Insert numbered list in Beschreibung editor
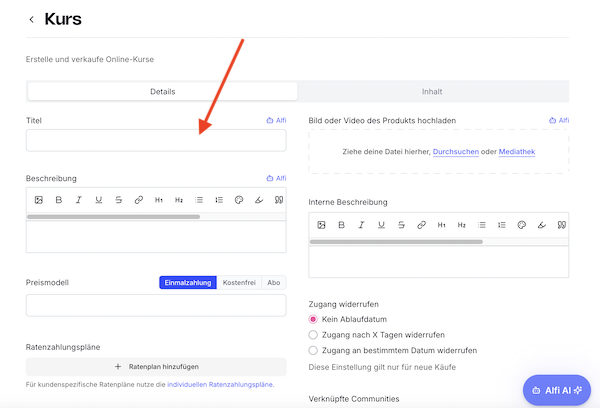Viewport: 600px width, 408px height. tap(219, 200)
